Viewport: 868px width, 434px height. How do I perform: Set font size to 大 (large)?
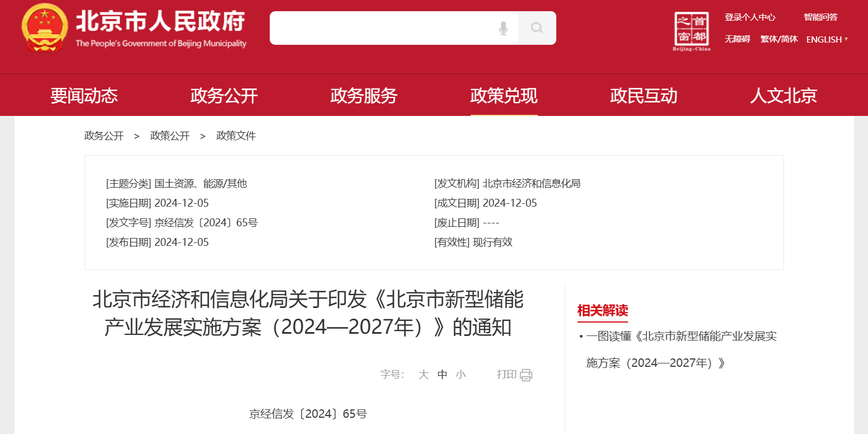tap(424, 375)
